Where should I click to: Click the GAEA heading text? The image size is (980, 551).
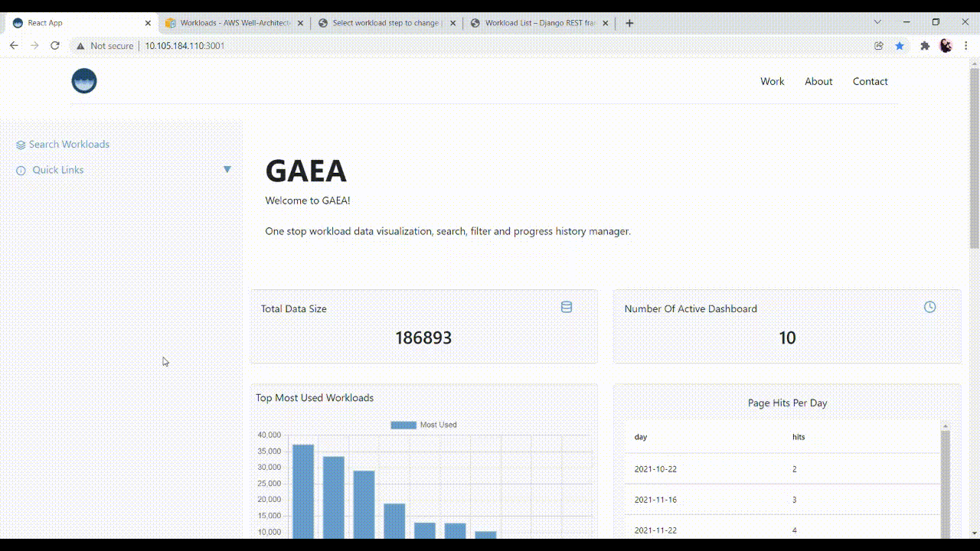coord(305,171)
